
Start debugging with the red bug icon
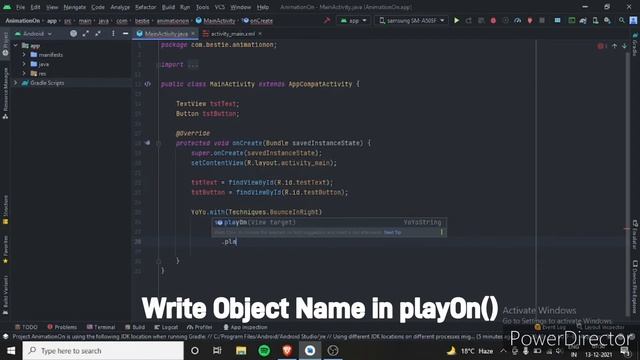point(493,20)
